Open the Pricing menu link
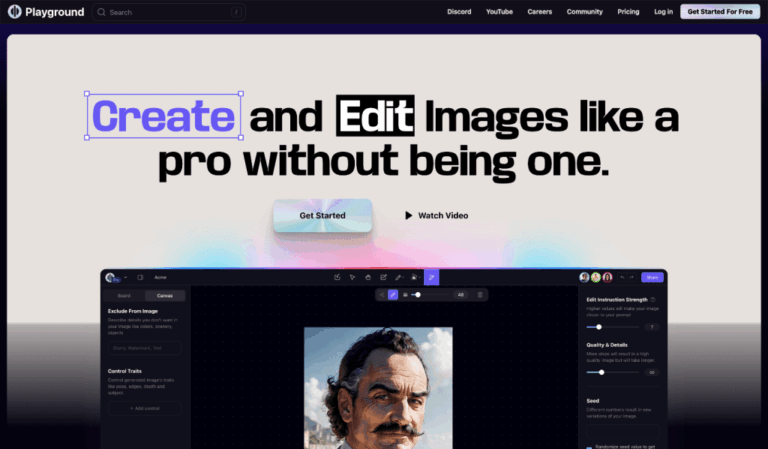 [x=628, y=12]
